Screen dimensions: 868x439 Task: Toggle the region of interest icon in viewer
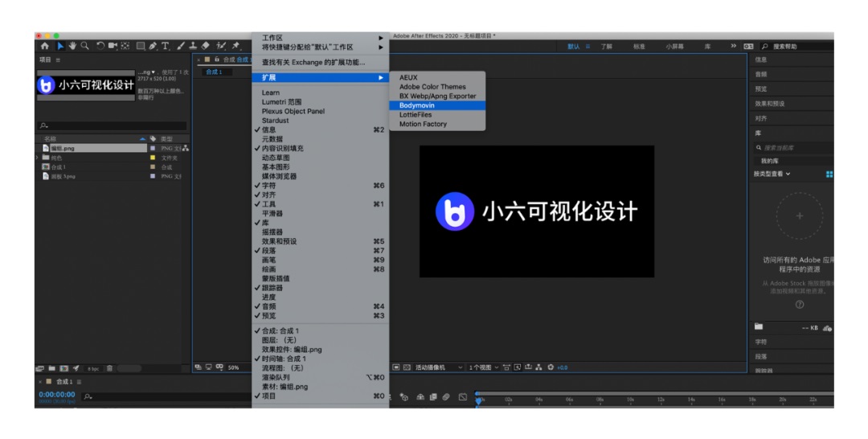[396, 367]
